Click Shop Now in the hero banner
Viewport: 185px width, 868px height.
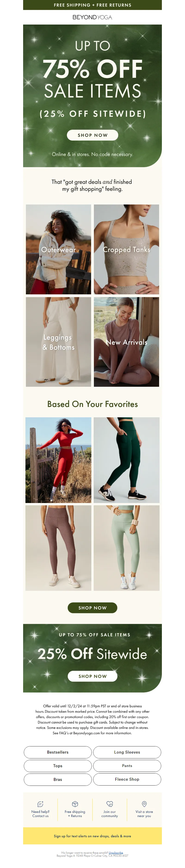(92, 135)
